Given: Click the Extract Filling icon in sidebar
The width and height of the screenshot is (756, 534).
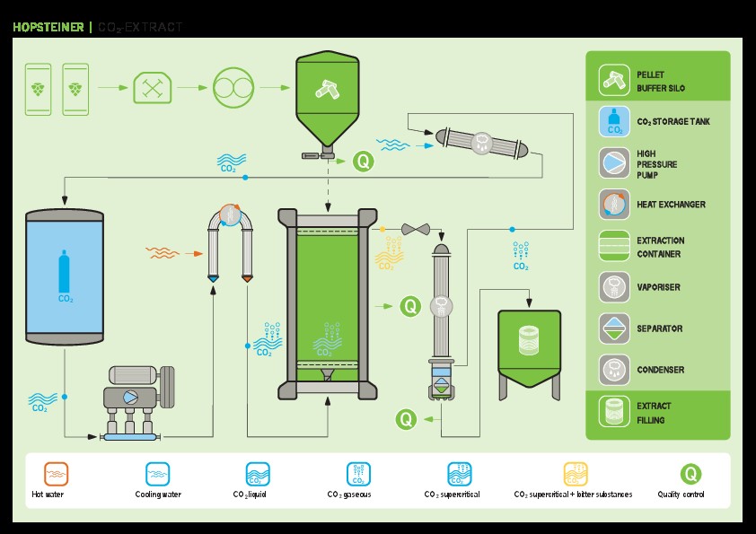Looking at the screenshot, I should coord(614,413).
